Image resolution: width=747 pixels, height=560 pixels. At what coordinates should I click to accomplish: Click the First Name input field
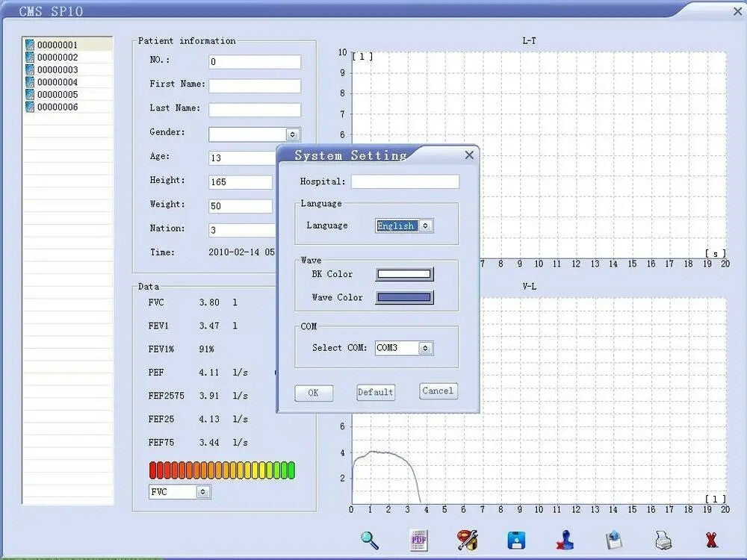click(x=255, y=86)
